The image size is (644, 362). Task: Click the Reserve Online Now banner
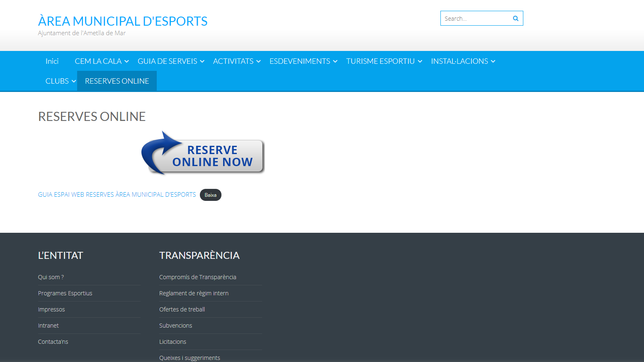point(203,153)
